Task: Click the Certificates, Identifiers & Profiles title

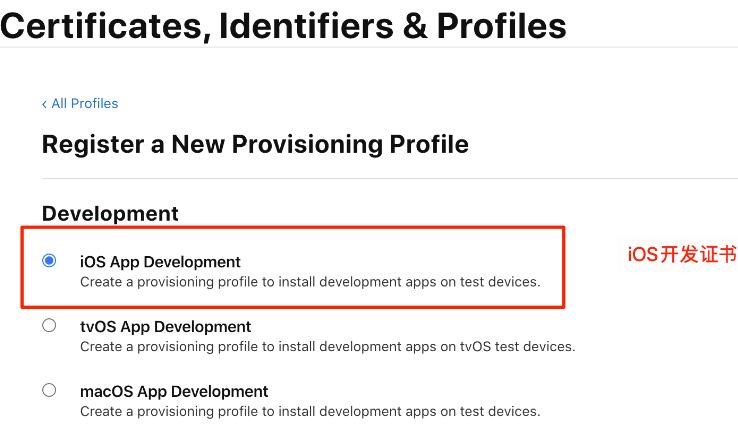Action: point(283,25)
